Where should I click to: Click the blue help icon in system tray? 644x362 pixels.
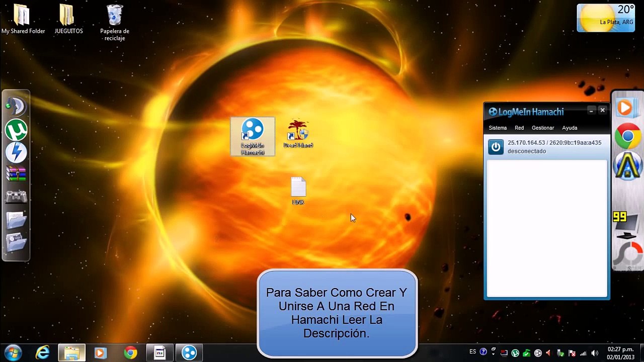[484, 352]
